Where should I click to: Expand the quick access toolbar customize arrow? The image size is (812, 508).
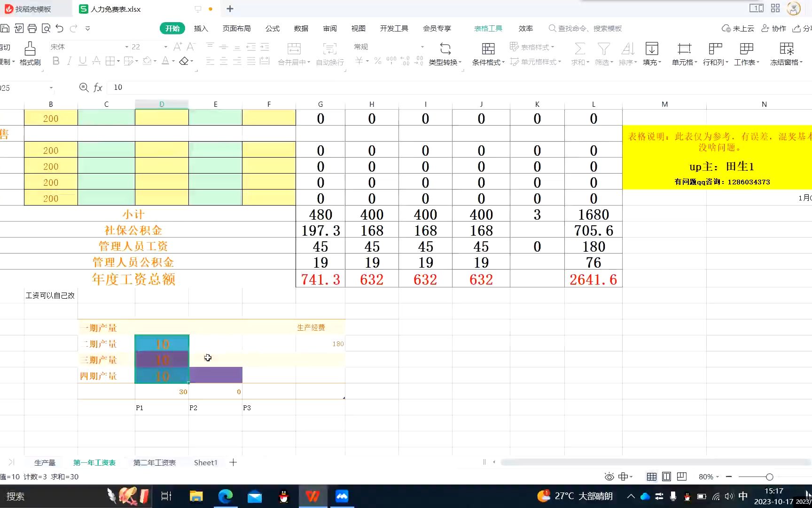click(87, 29)
